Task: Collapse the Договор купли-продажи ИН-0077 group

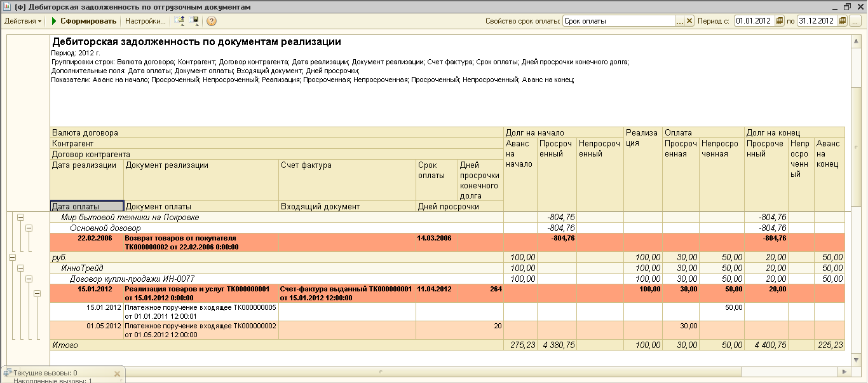Action: point(29,279)
